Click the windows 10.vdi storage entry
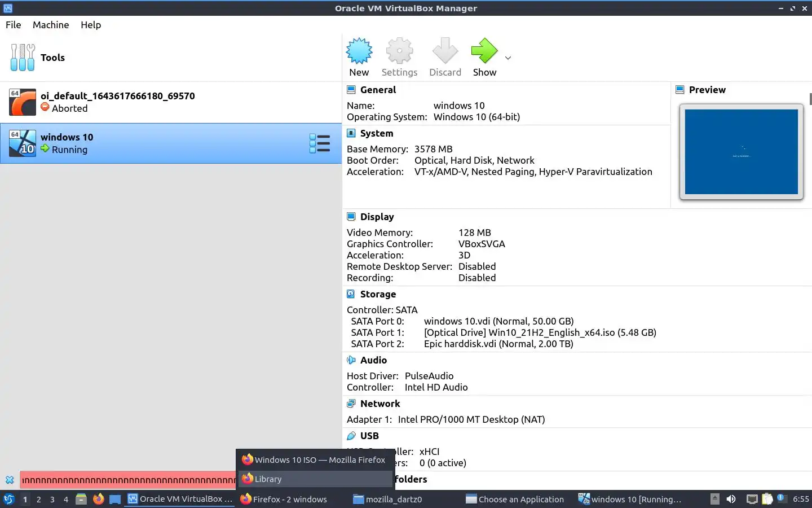The height and width of the screenshot is (508, 812). tap(498, 321)
